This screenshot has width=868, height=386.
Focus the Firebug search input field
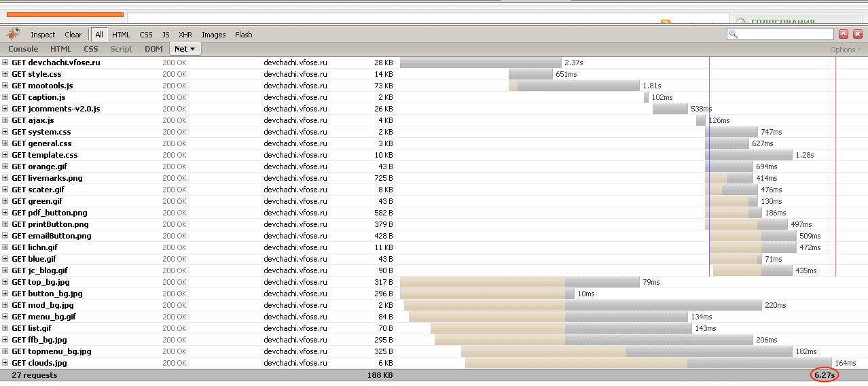[786, 34]
